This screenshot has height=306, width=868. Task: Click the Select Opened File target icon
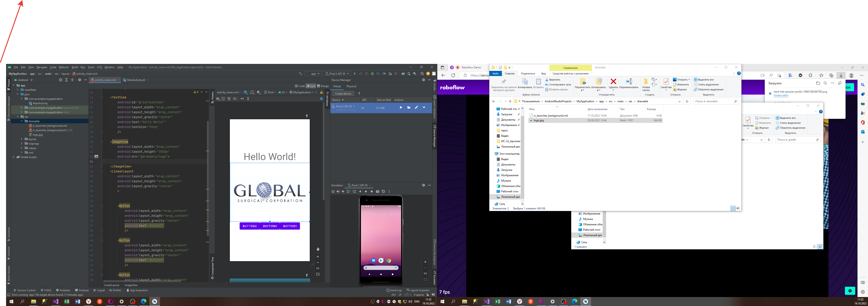click(x=61, y=80)
